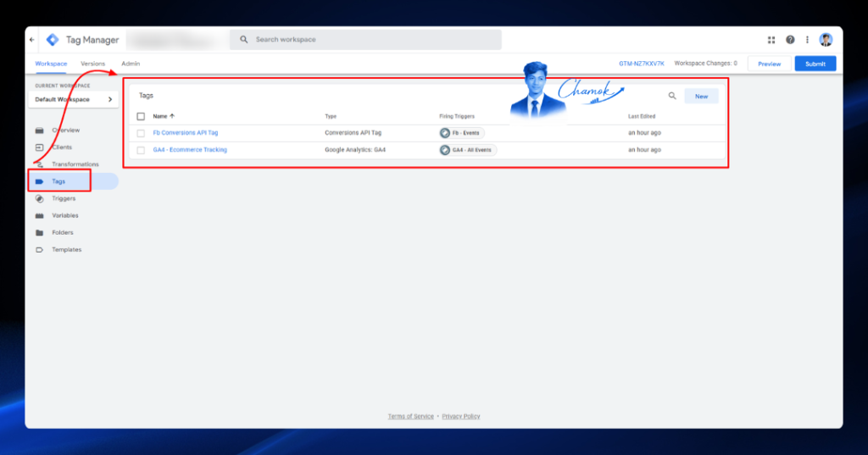Click the Last Edited column header
Viewport: 868px width, 455px height.
(x=642, y=117)
